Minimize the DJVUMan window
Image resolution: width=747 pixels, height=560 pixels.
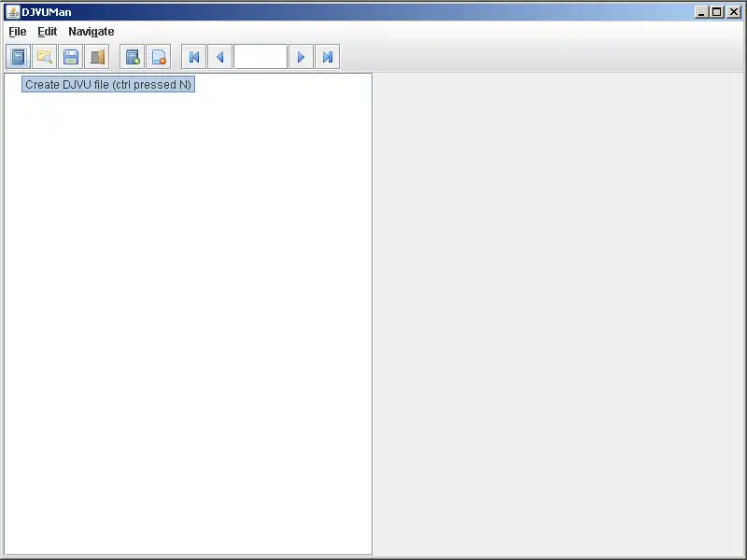[701, 12]
